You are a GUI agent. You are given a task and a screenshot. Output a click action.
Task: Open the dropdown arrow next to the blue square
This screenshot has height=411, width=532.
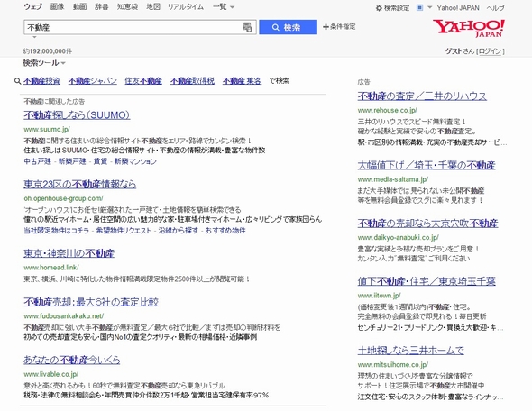click(429, 7)
